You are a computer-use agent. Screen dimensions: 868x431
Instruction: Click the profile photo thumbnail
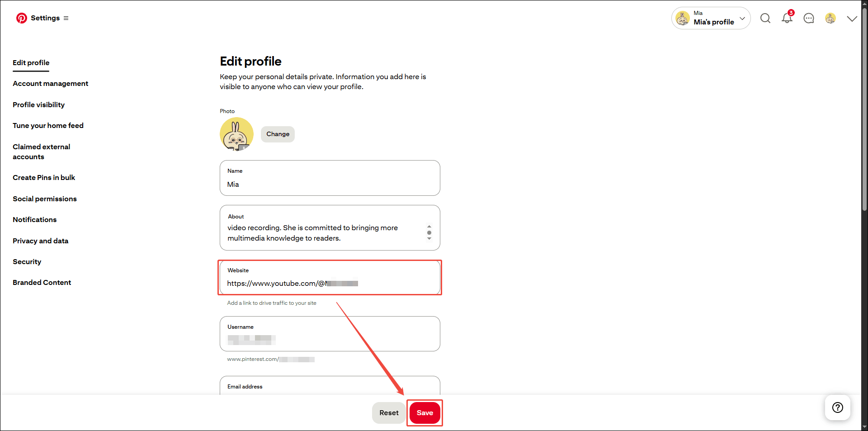click(x=236, y=134)
